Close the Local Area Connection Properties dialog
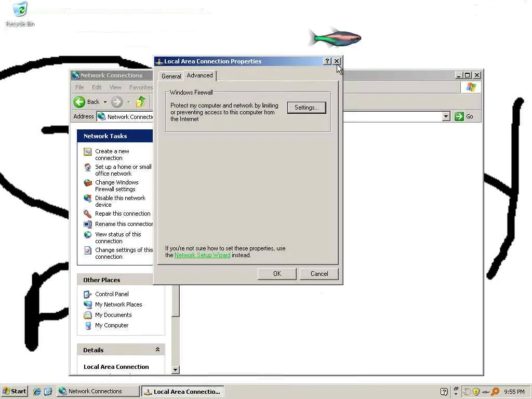The image size is (532, 399). coord(337,61)
